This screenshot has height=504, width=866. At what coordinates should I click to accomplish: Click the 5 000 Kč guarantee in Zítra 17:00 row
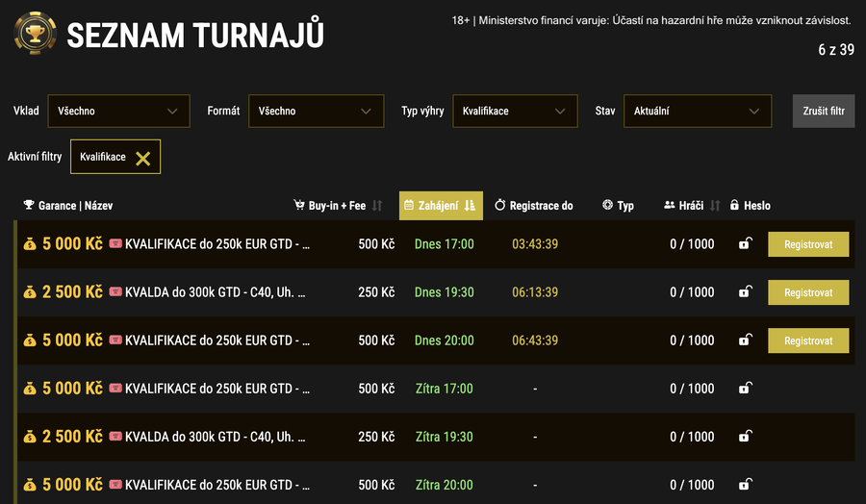click(x=72, y=388)
